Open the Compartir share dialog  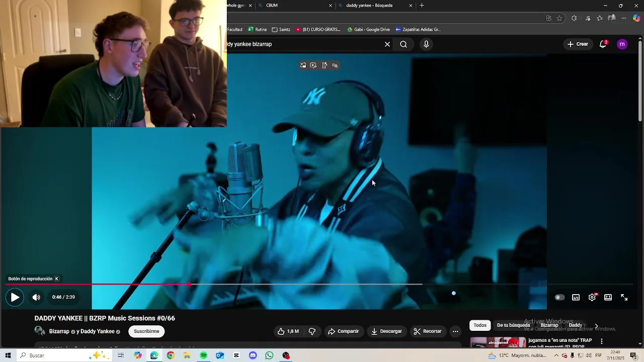(343, 331)
